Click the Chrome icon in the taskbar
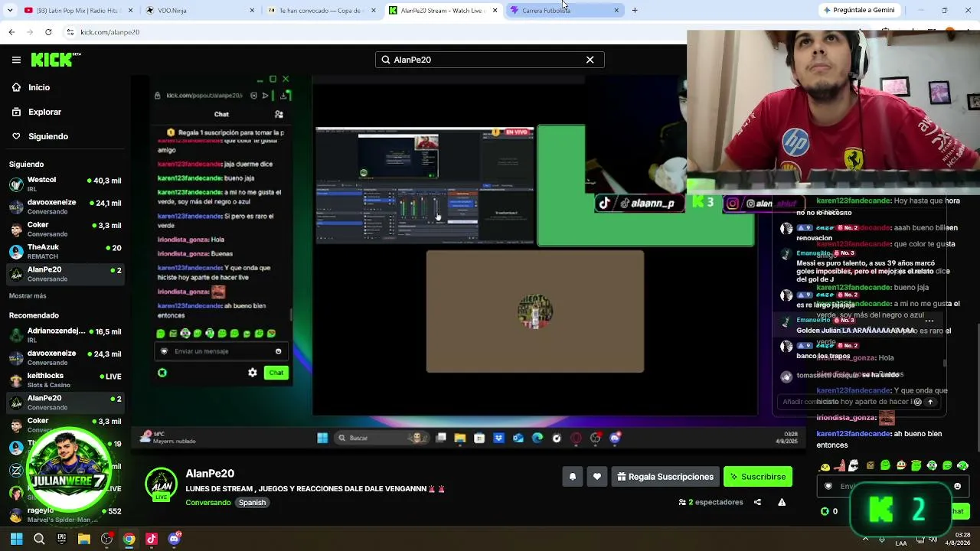Screen dimensions: 980x551 [x=129, y=539]
